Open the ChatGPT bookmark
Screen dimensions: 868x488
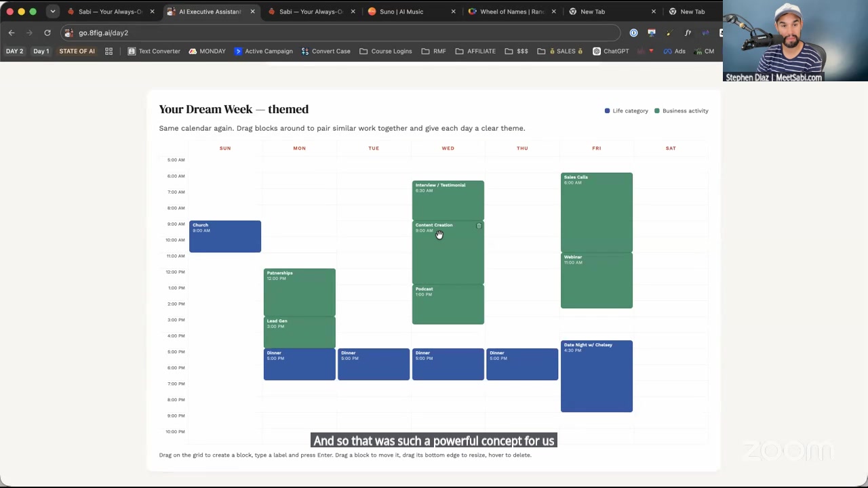click(611, 51)
